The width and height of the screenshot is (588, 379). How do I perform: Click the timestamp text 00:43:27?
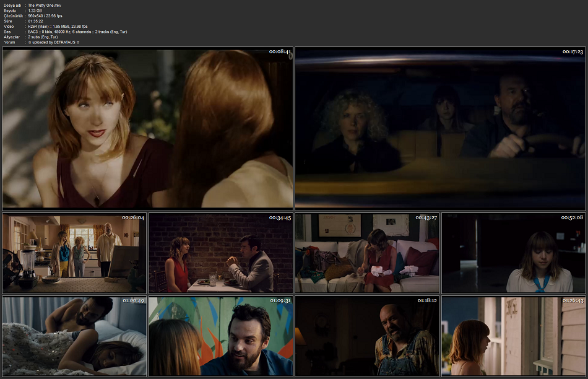pos(426,217)
